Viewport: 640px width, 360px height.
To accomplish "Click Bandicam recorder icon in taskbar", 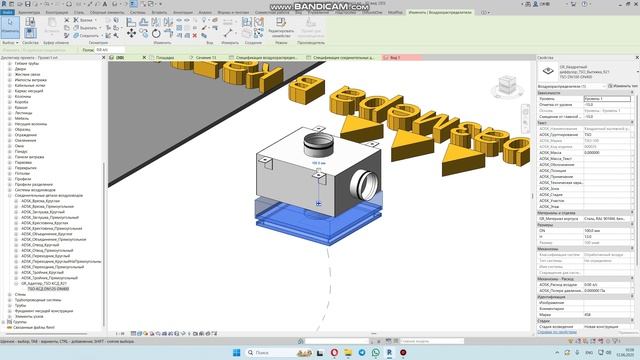I will tap(403, 352).
